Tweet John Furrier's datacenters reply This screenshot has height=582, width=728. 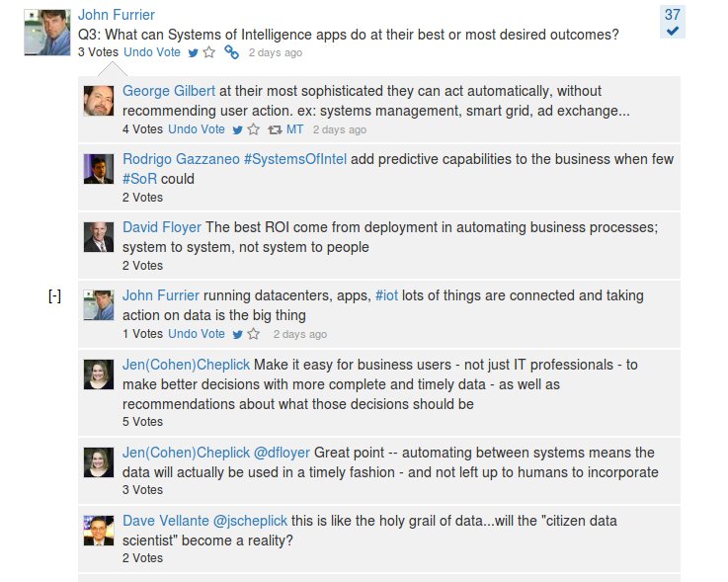[x=237, y=334]
